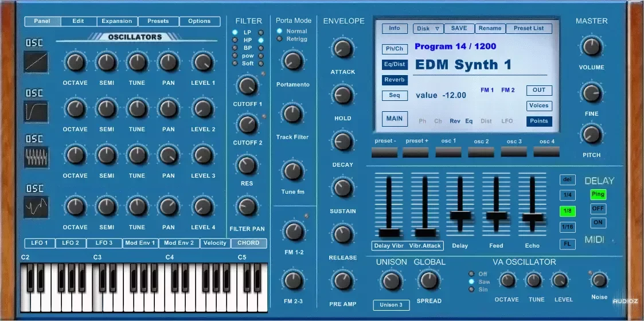Screen dimensions: 644x321
Task: Click the CUTOFF 2 knob
Action: coord(247,124)
